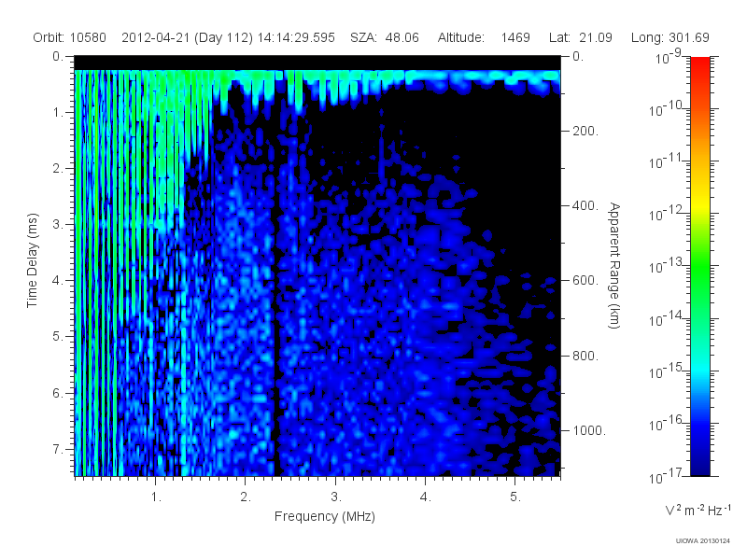The width and height of the screenshot is (747, 560).
Task: Click the time delay tick label 5.
Action: click(58, 336)
